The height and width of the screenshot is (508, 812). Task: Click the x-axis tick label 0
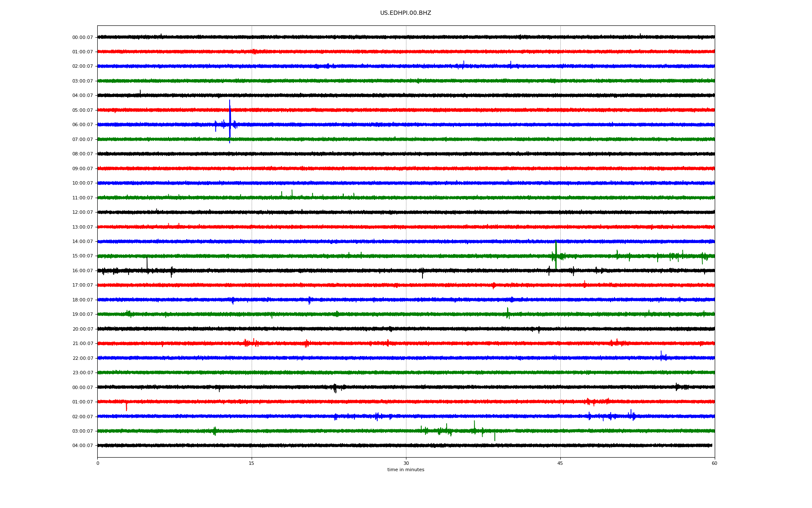98,463
